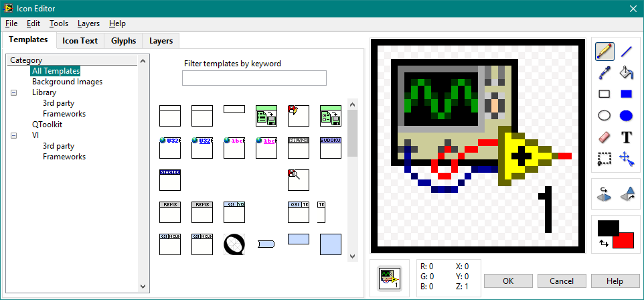Collapse the Library tree node
644x300 pixels.
[x=14, y=92]
